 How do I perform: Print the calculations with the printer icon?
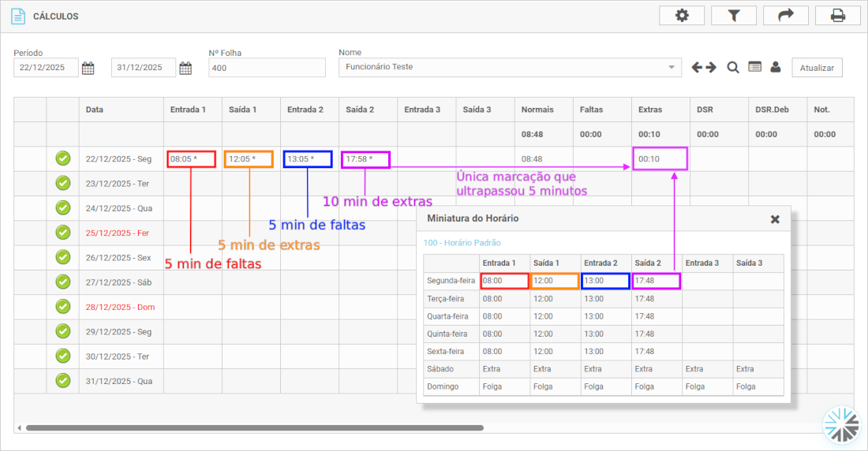[x=837, y=16]
